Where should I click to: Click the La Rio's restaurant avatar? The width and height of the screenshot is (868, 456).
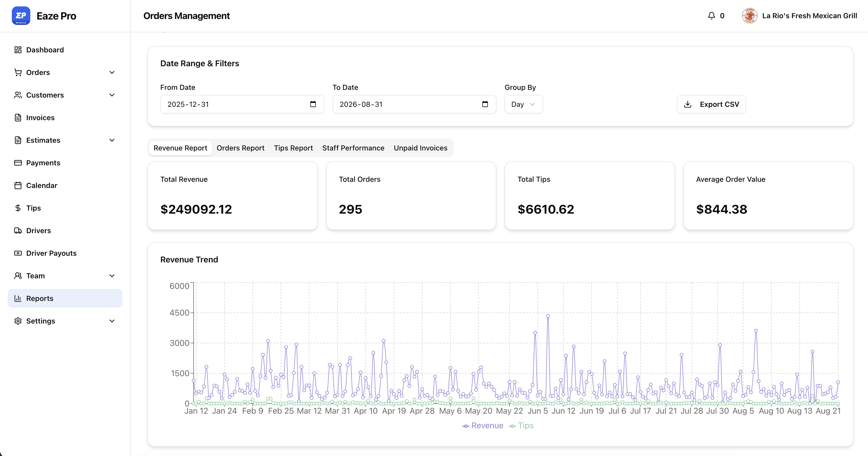pyautogui.click(x=749, y=16)
